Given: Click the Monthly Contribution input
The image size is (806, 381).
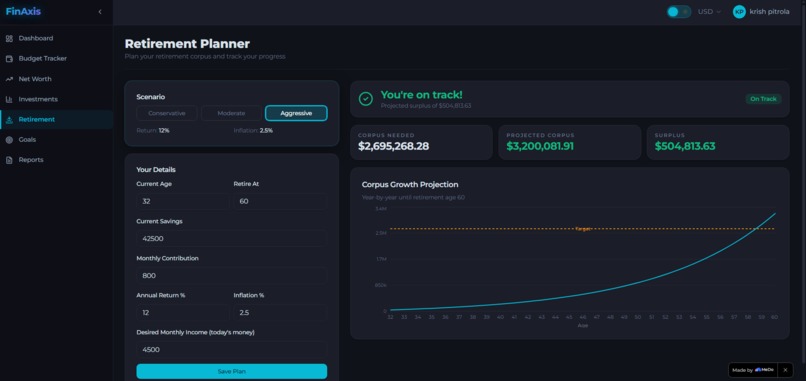Looking at the screenshot, I should pyautogui.click(x=231, y=276).
